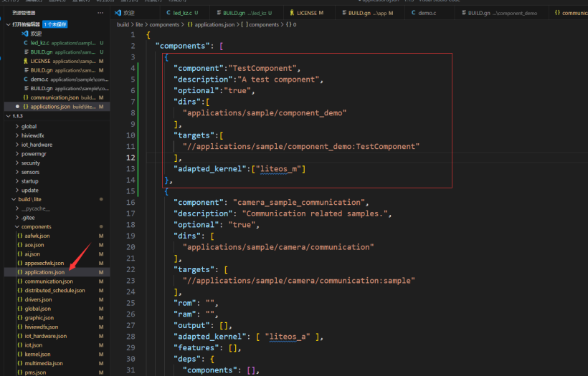Screen dimensions: 588x376
Task: Click line number 12 in the gutter
Action: click(x=131, y=158)
